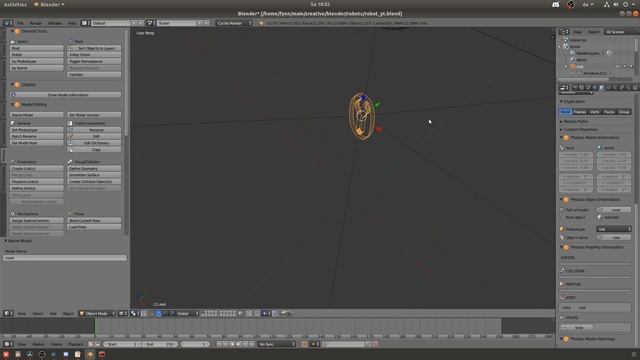Open the Render menu in info header
Viewport: 640px width, 360px height.
pos(36,23)
